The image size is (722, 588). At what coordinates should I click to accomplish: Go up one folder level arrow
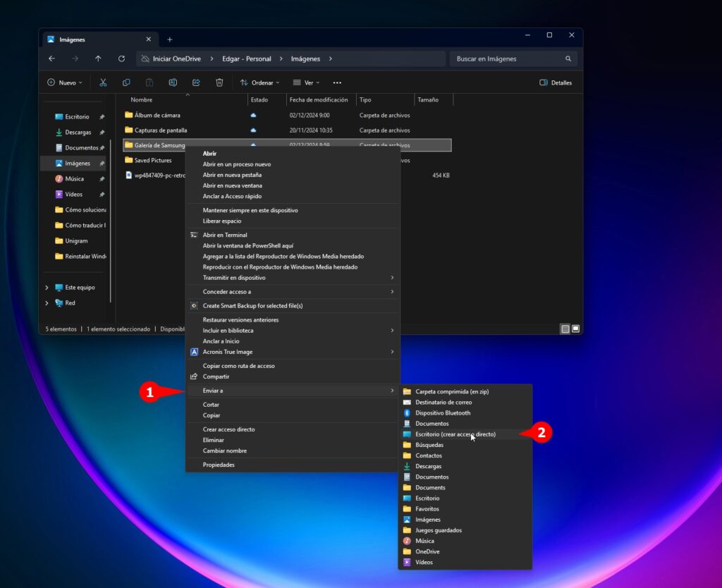(98, 59)
